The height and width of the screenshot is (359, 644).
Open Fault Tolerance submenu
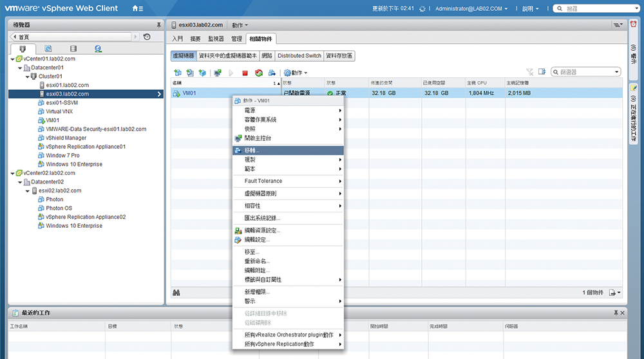[x=288, y=181]
